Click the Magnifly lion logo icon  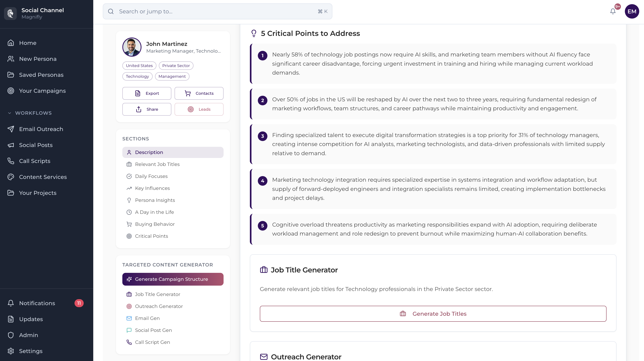tap(10, 14)
